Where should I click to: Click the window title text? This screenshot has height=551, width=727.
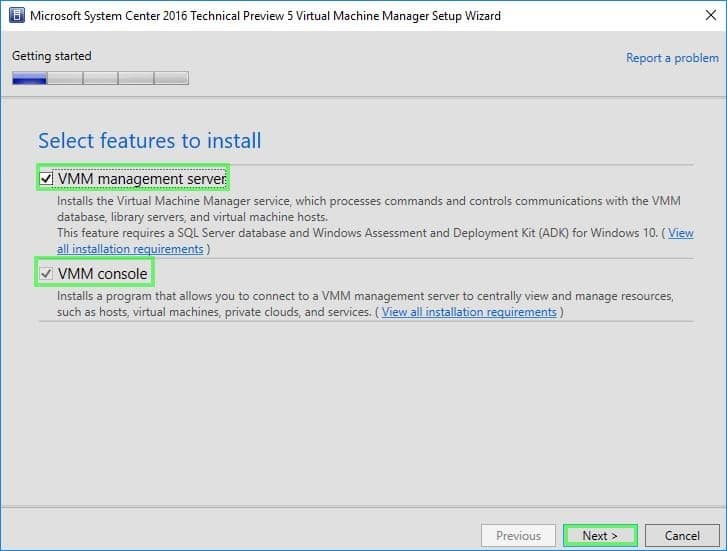coord(265,16)
